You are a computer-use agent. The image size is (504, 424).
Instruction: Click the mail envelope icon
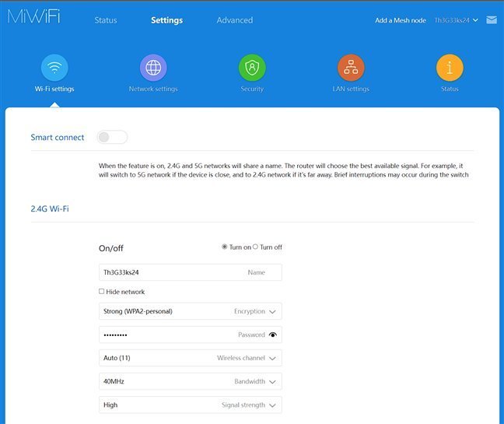(492, 20)
